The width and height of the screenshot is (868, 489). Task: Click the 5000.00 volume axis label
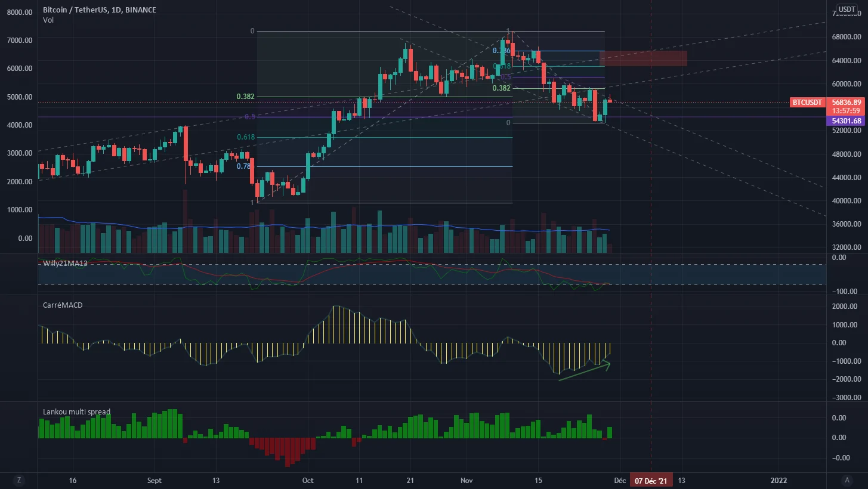(x=18, y=97)
